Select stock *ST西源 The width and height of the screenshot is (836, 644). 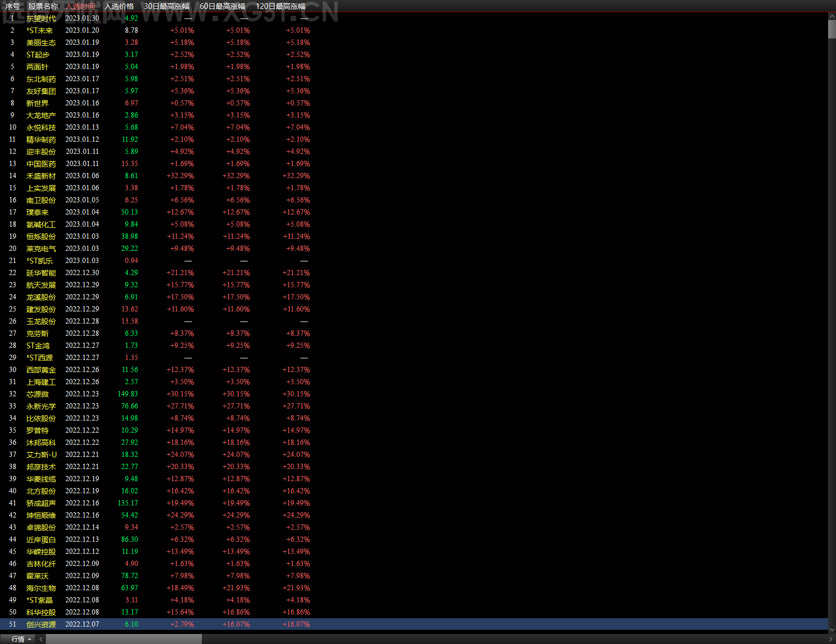click(40, 358)
